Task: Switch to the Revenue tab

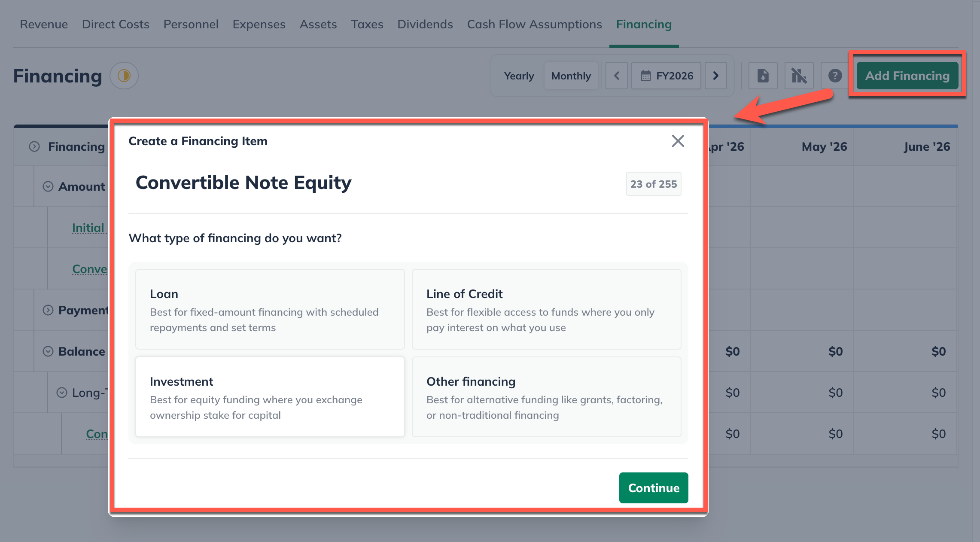Action: [43, 24]
